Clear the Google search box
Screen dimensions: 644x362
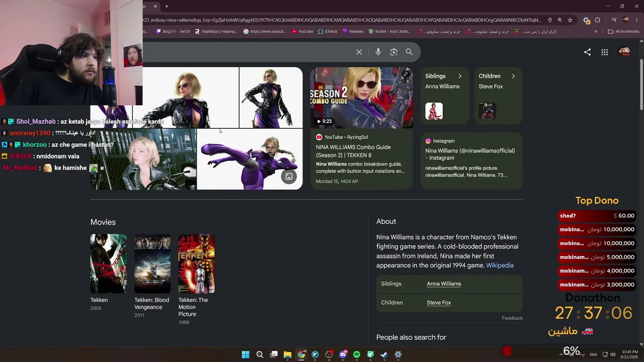359,52
